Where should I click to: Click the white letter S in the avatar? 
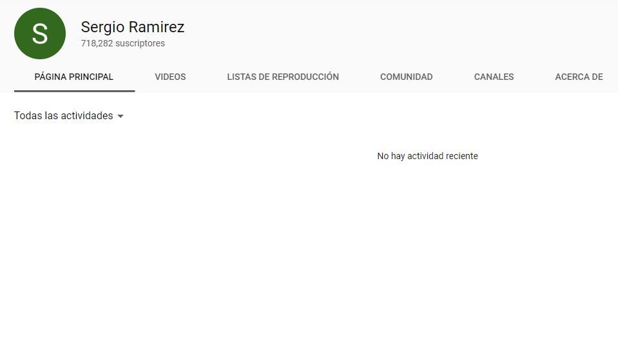tap(40, 34)
